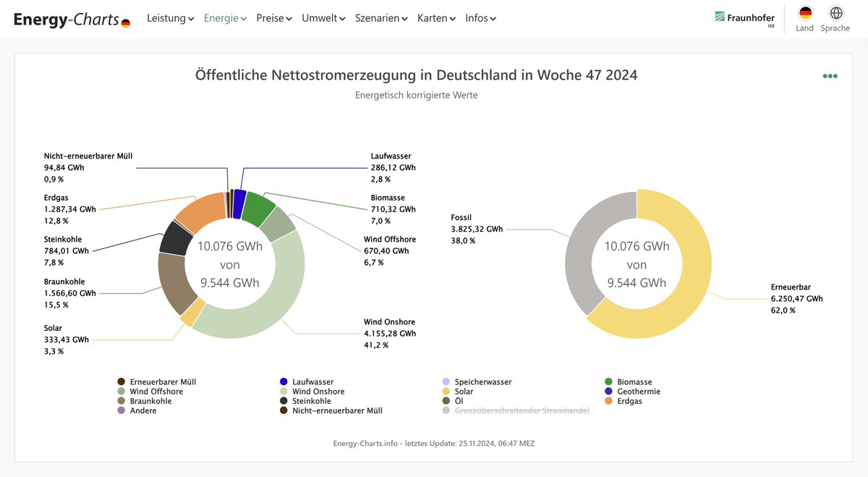Image resolution: width=868 pixels, height=477 pixels.
Task: Open the Land country selector flag icon
Action: 804,13
